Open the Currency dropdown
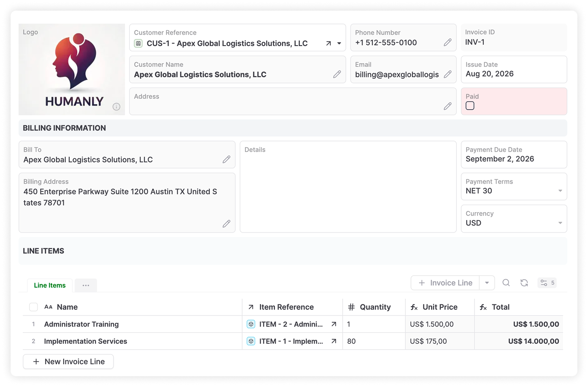The width and height of the screenshot is (588, 387). (560, 223)
